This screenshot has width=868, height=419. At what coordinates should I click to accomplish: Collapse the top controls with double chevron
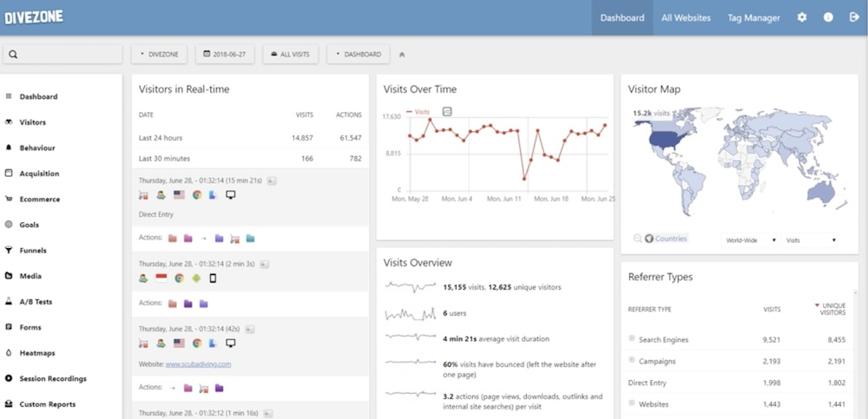click(401, 55)
